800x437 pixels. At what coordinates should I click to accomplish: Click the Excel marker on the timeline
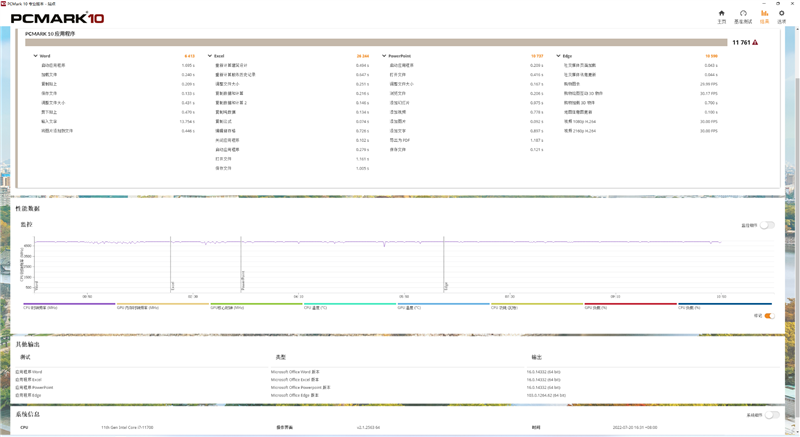pyautogui.click(x=172, y=286)
